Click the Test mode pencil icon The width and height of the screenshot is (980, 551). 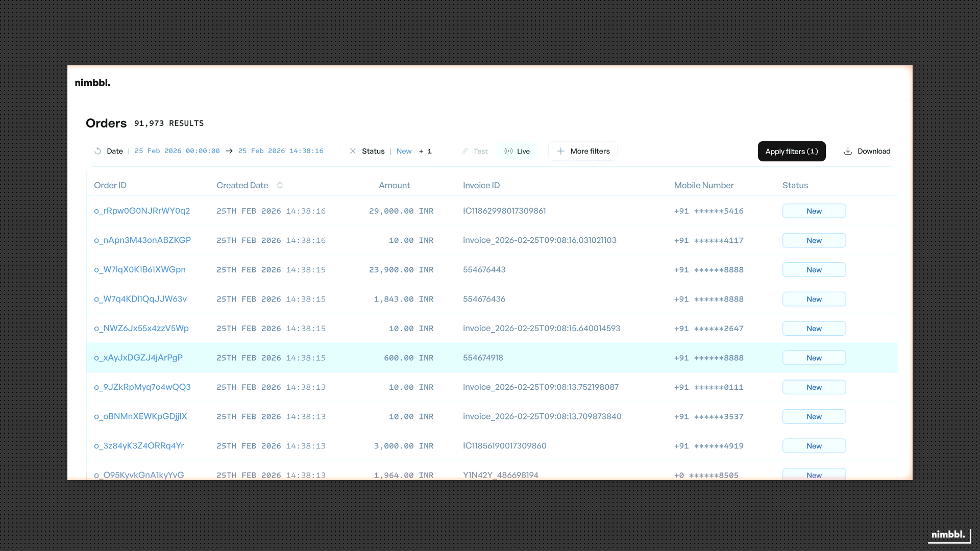coord(465,152)
